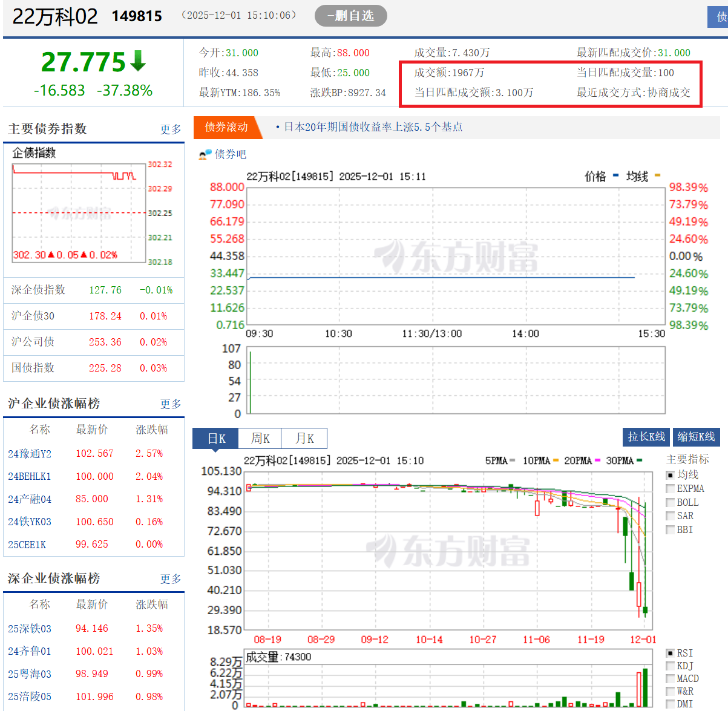Open 更多 next to 深企业债涨幅榜

[171, 579]
